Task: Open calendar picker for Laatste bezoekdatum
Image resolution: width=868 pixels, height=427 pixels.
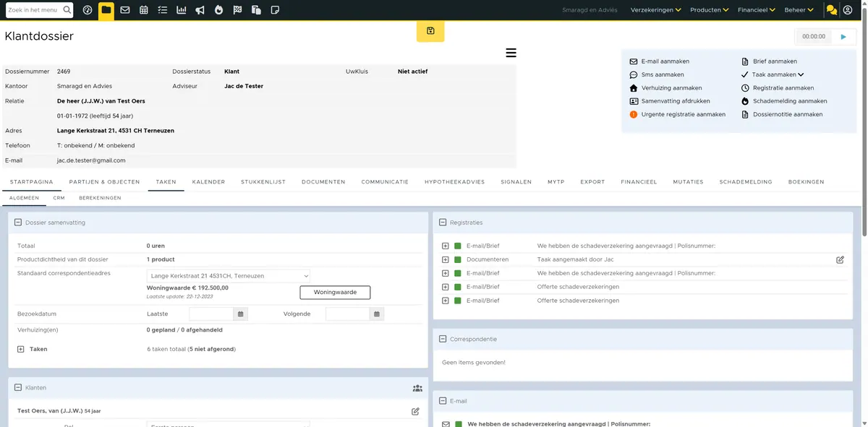Action: pos(241,314)
